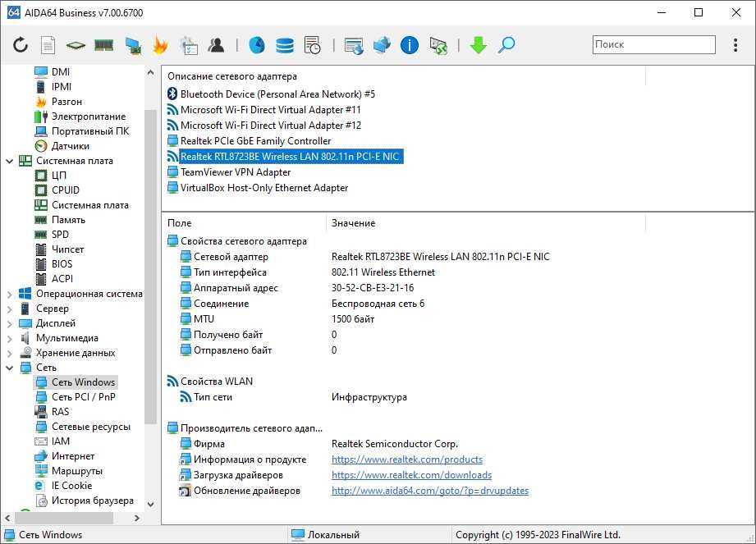Click the database stack toolbar icon

coord(285,45)
